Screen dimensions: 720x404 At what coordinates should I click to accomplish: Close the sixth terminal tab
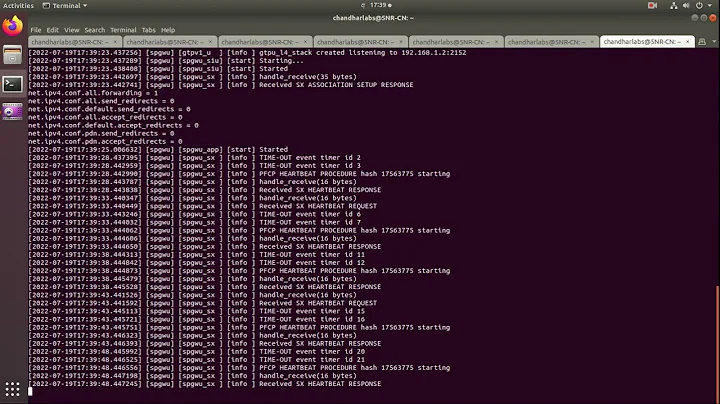coord(592,42)
